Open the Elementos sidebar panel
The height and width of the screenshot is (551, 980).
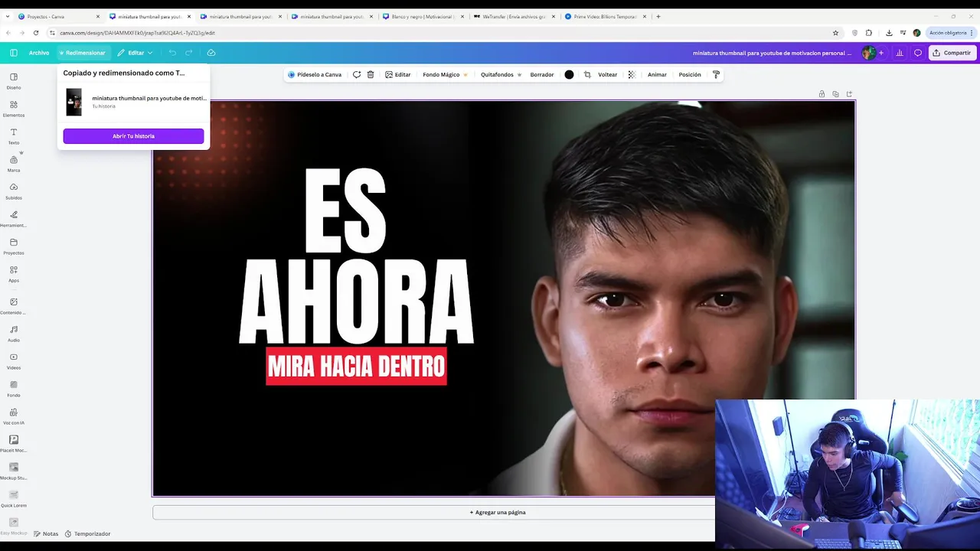[14, 108]
